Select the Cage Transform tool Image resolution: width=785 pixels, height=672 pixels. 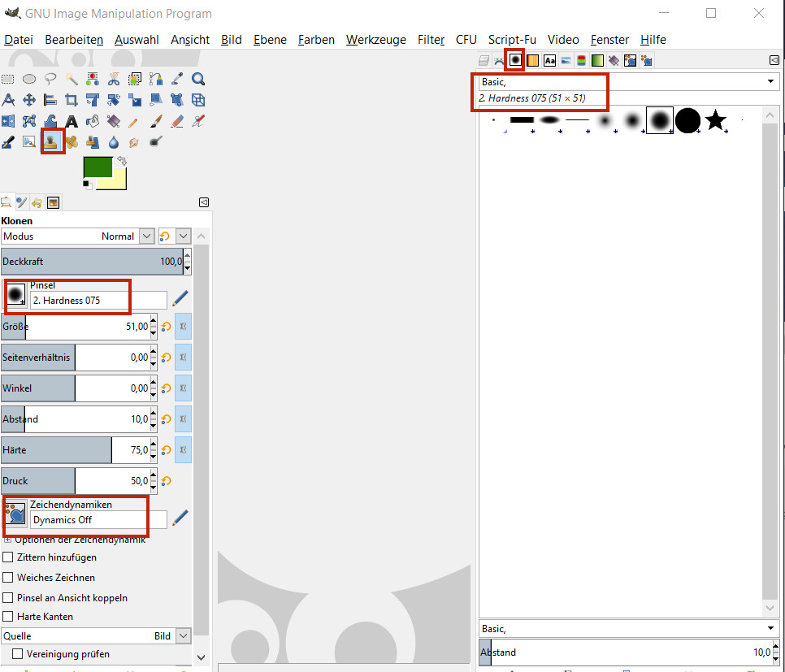pos(29,121)
